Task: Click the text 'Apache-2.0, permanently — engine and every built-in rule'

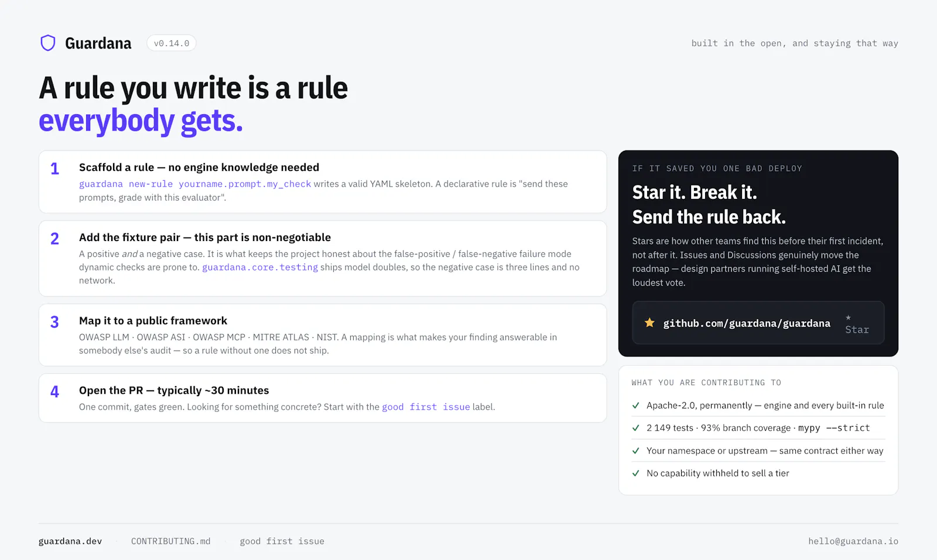Action: click(x=765, y=406)
